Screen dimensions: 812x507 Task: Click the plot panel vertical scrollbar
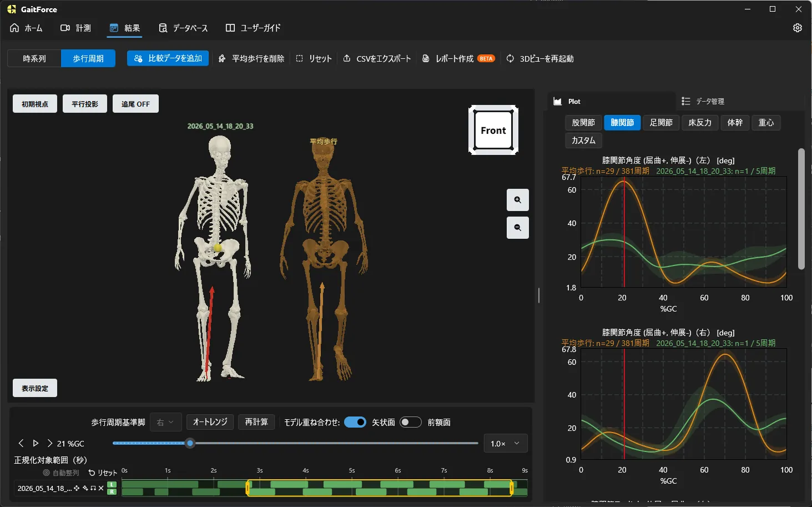801,208
